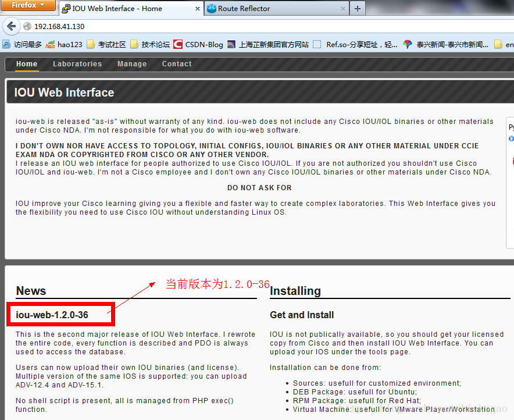Open the 访问最多 bookmark
514x420 pixels.
click(x=22, y=44)
